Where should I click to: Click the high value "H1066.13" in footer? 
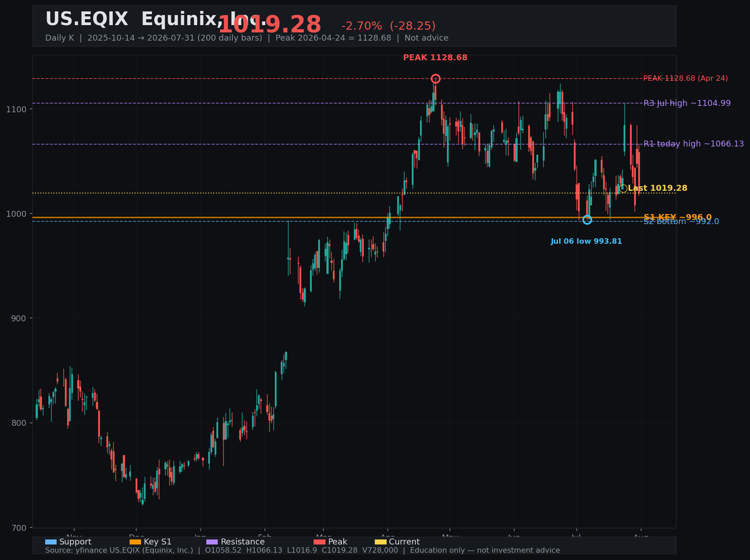[x=264, y=550]
